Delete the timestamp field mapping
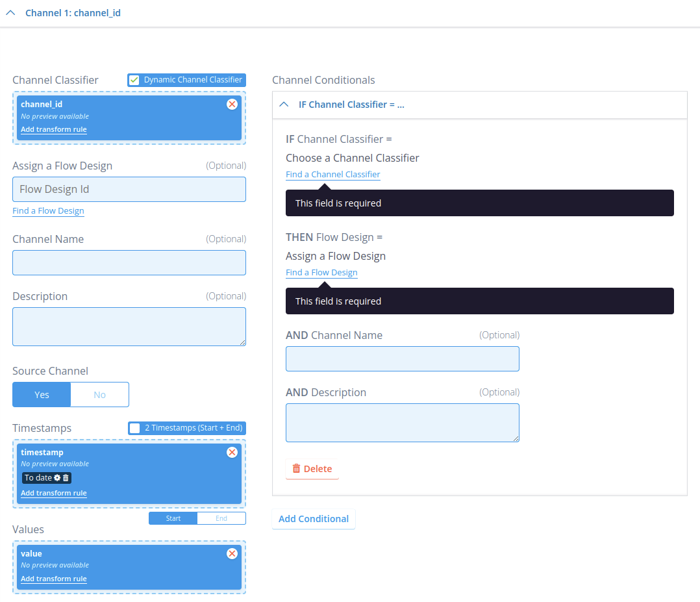This screenshot has width=700, height=602. coord(232,453)
